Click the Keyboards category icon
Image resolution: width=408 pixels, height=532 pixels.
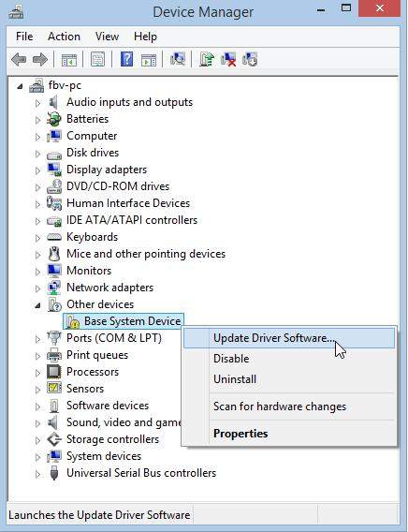(54, 237)
